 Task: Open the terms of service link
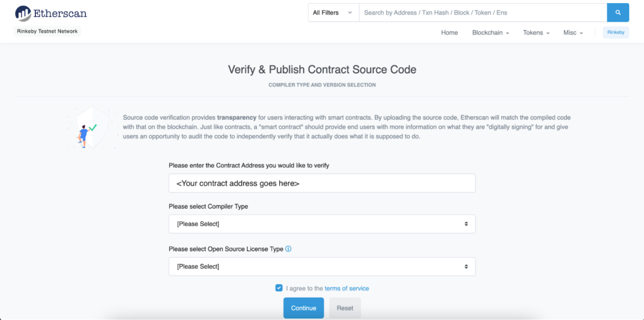coord(347,289)
